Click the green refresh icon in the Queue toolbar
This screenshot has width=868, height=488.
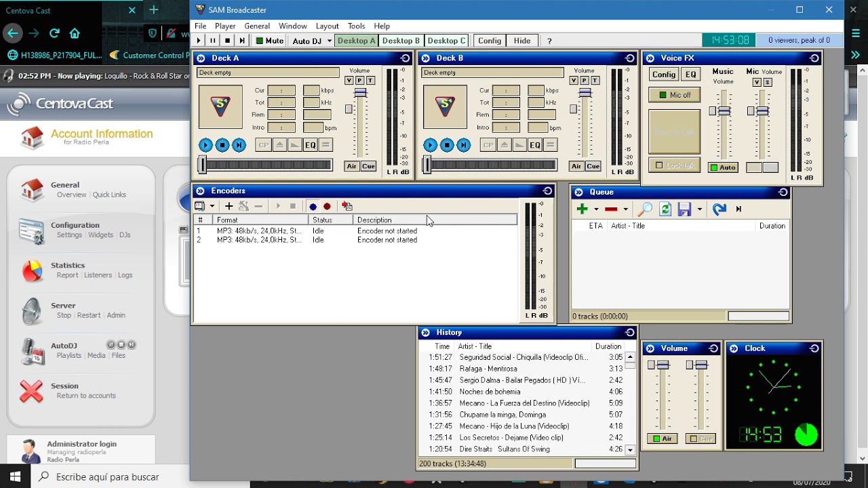(665, 209)
